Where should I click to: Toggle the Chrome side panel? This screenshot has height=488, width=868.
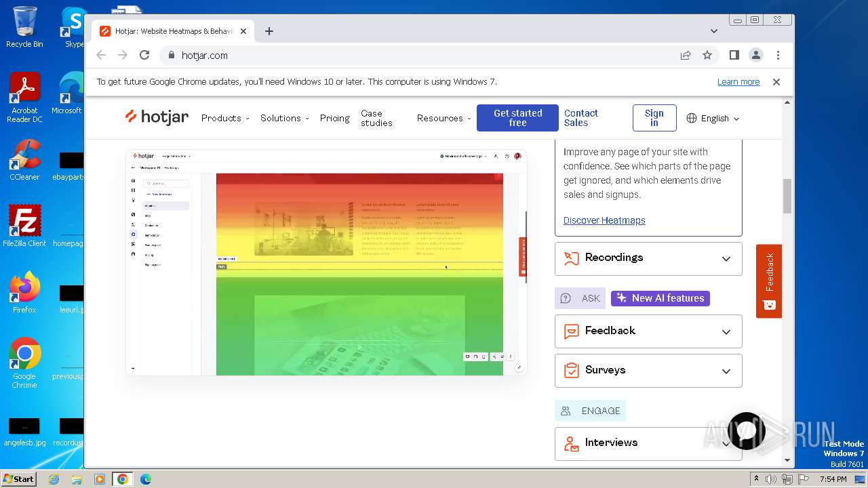pos(734,56)
